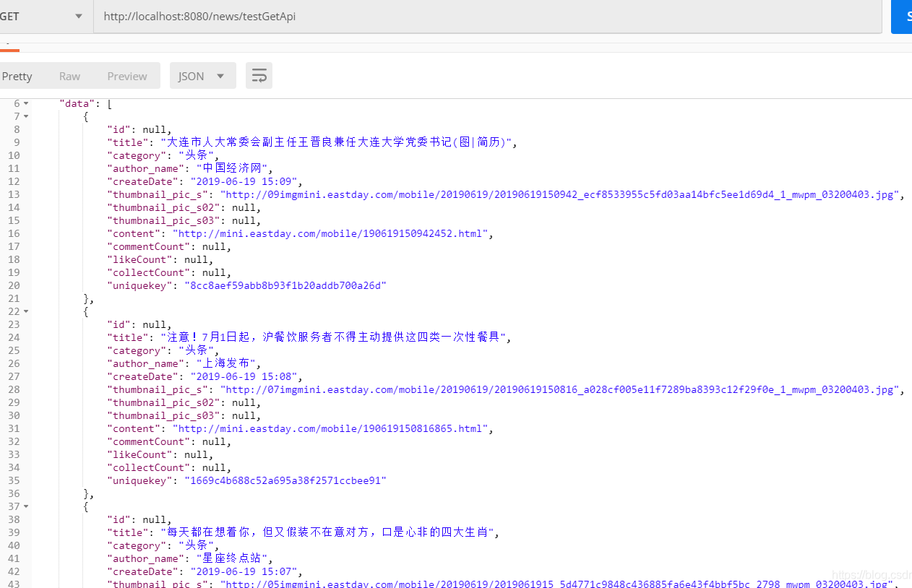The image size is (912, 588).
Task: Open the JSON response format dropdown
Action: pyautogui.click(x=202, y=75)
